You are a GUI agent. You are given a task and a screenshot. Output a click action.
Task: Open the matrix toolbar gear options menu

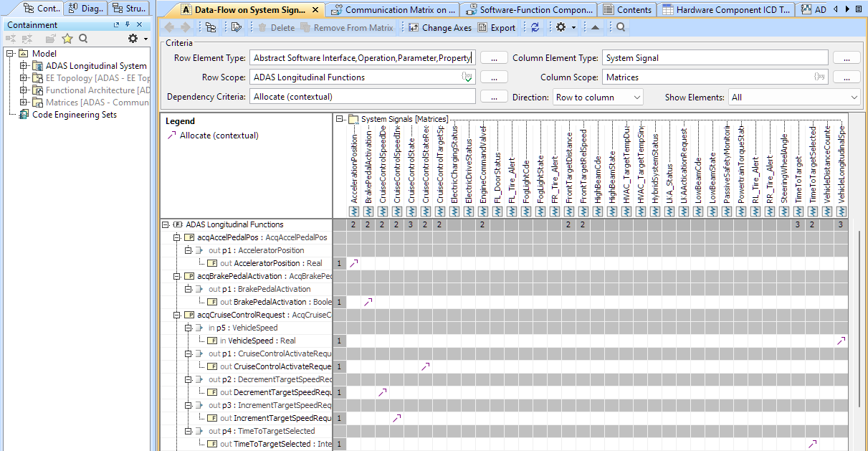[x=561, y=27]
